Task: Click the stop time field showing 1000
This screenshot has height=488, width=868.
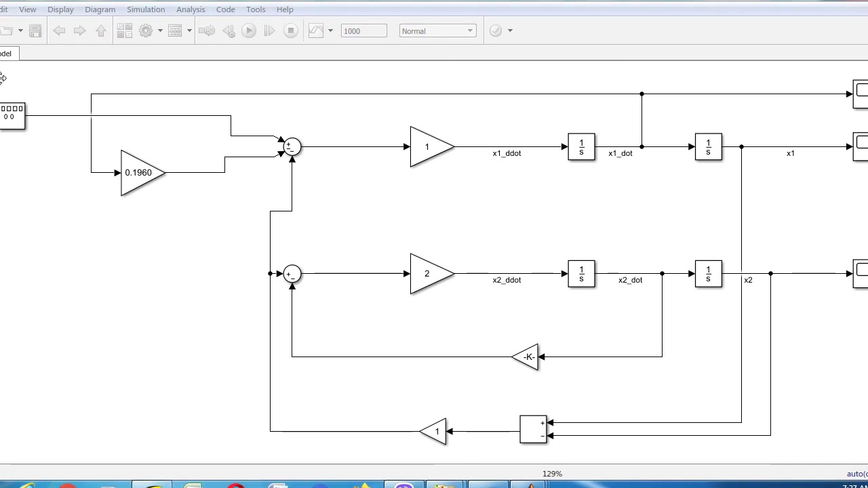Action: (x=364, y=31)
